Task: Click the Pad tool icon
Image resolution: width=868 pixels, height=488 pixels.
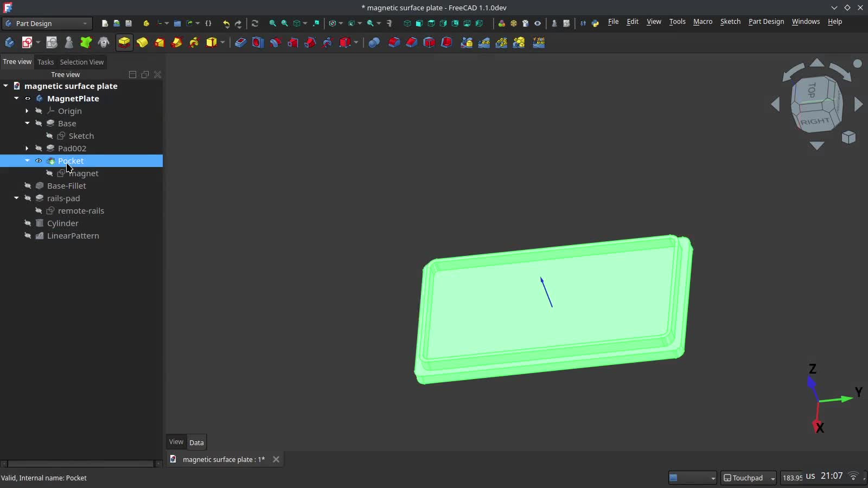Action: pos(124,42)
